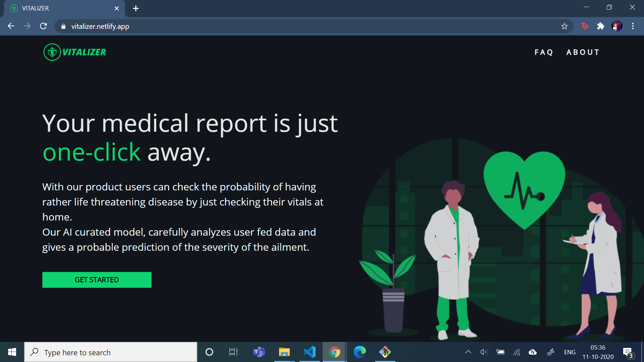Click the red TP extension icon
This screenshot has height=362, width=644.
tap(585, 26)
